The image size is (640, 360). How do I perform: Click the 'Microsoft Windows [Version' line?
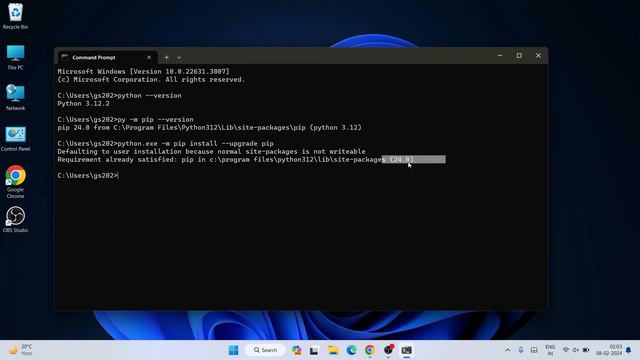143,71
